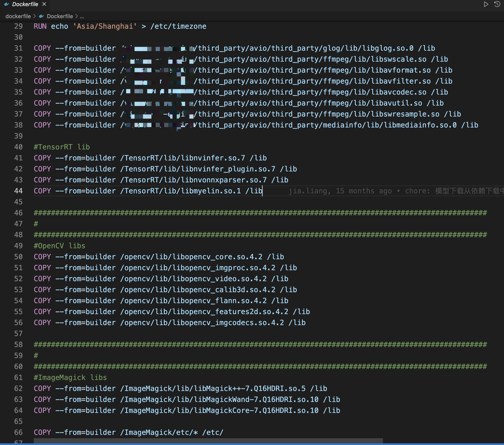Viewport: 504px width, 445px height.
Task: Click the Docker whale icon in the tab
Action: [7, 4]
